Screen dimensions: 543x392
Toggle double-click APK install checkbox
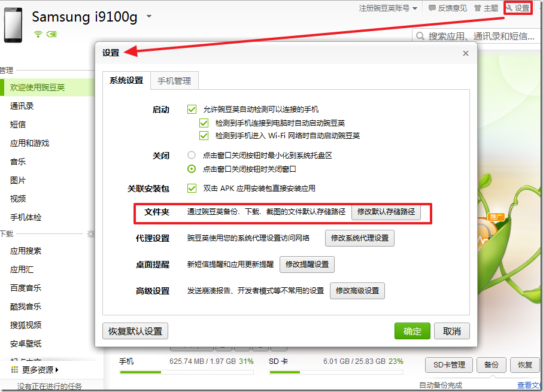click(192, 188)
